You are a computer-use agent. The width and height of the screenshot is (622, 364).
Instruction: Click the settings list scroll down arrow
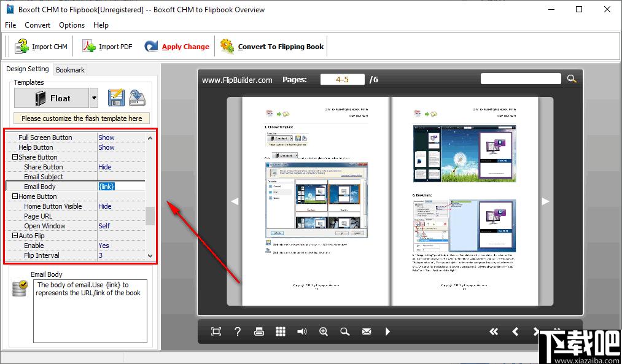tap(150, 256)
